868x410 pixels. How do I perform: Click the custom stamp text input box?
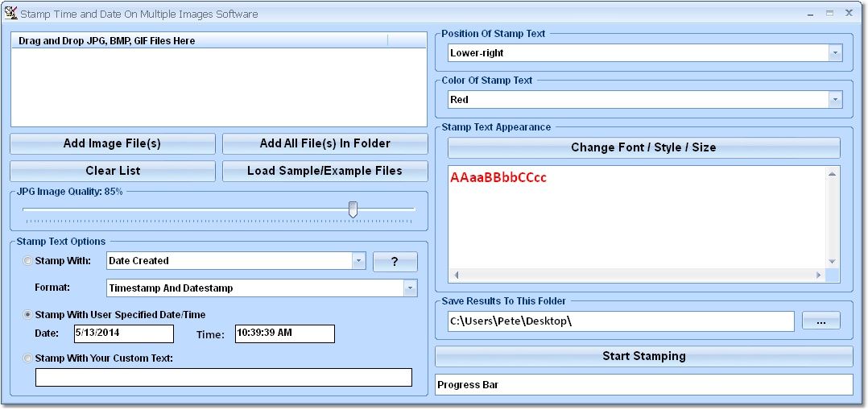(224, 377)
